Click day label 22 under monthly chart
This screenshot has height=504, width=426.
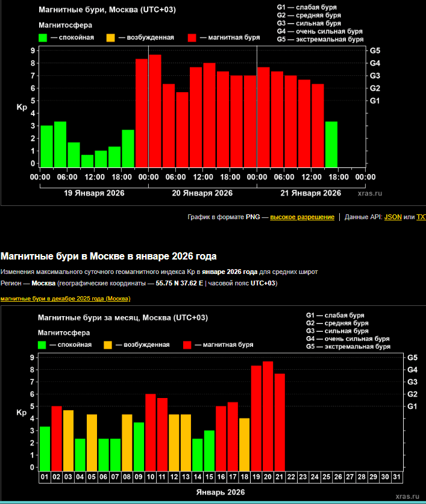pos(291,477)
